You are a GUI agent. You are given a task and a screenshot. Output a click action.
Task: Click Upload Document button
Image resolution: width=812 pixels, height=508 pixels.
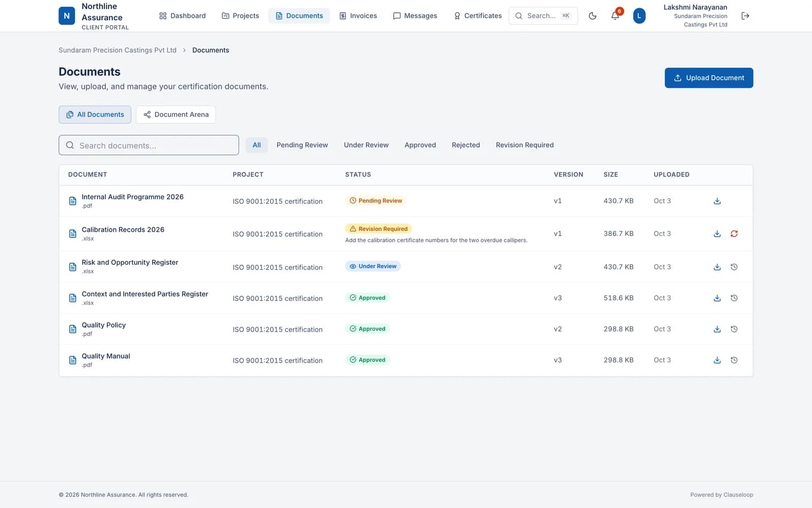tap(708, 78)
